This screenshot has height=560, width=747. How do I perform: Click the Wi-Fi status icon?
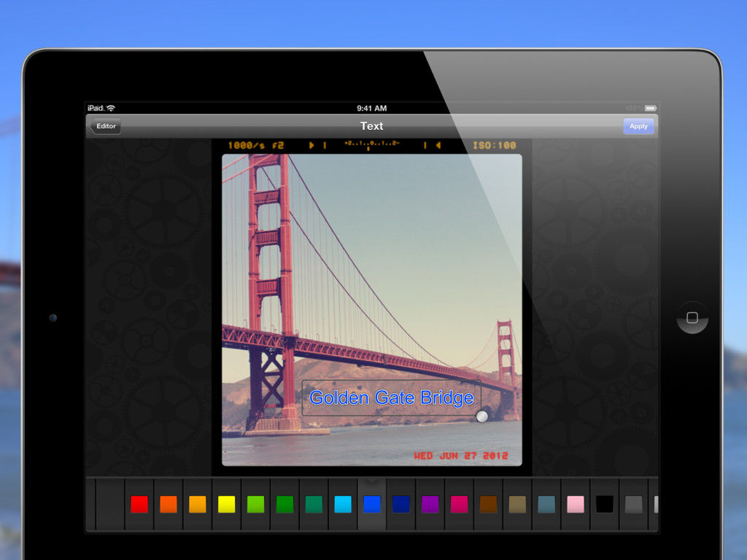111,108
